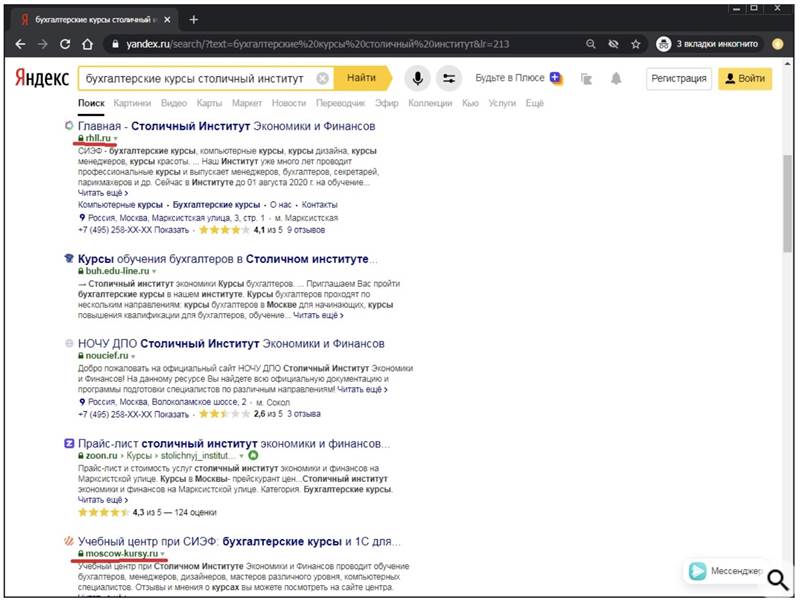Image resolution: width=800 pixels, height=601 pixels.
Task: Switch to the Кью tab
Action: tap(470, 103)
